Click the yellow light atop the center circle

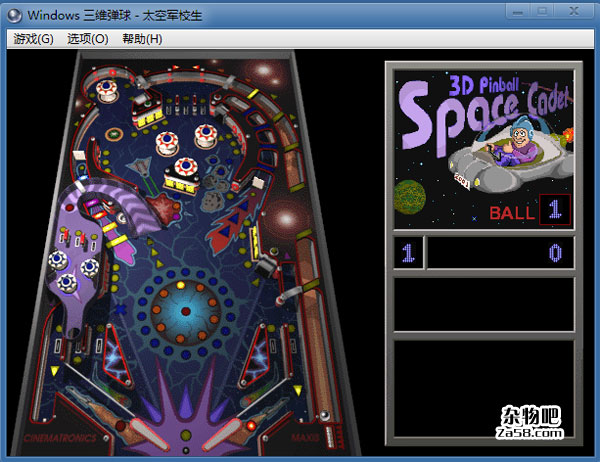180,285
